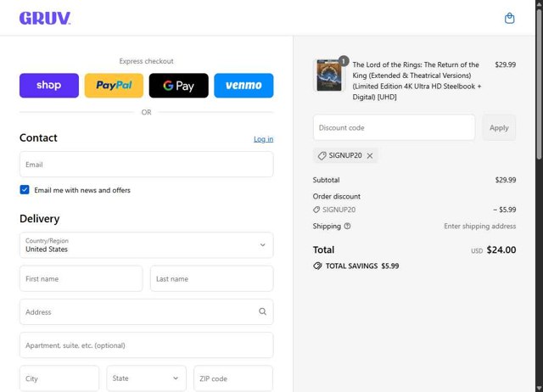The height and width of the screenshot is (392, 543).
Task: Pay with Shop Pay express button
Action: 49,86
